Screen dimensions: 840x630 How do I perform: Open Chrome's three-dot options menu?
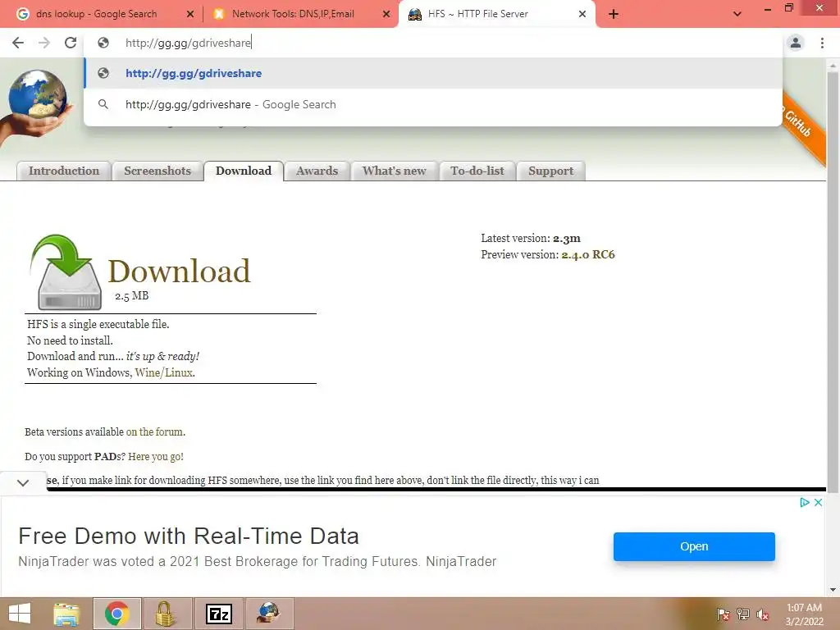pyautogui.click(x=822, y=43)
